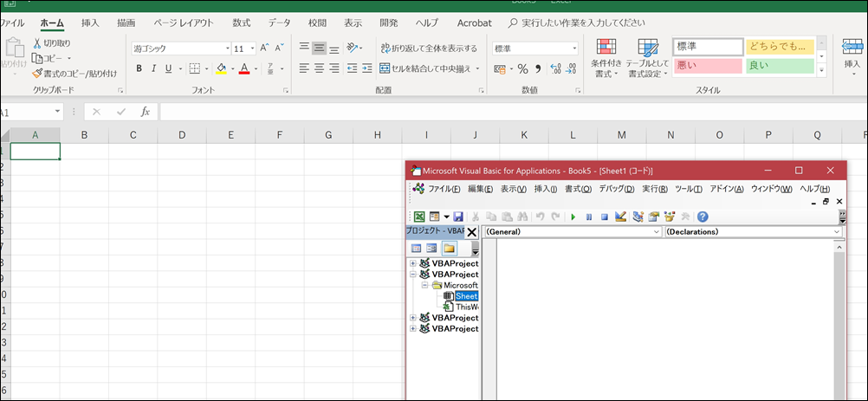
Task: Select bottom vertical align icon
Action: 334,49
